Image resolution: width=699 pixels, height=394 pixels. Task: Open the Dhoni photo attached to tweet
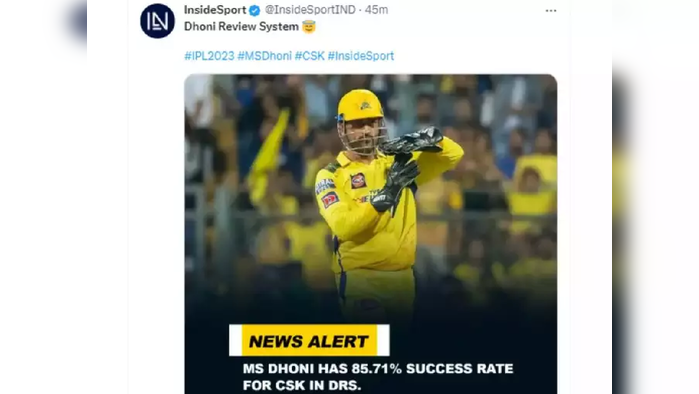coord(370,234)
